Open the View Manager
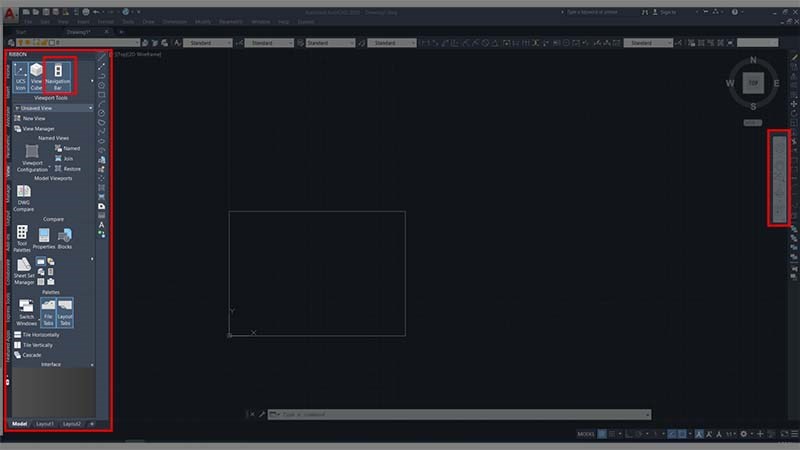Image resolution: width=800 pixels, height=450 pixels. [34, 129]
